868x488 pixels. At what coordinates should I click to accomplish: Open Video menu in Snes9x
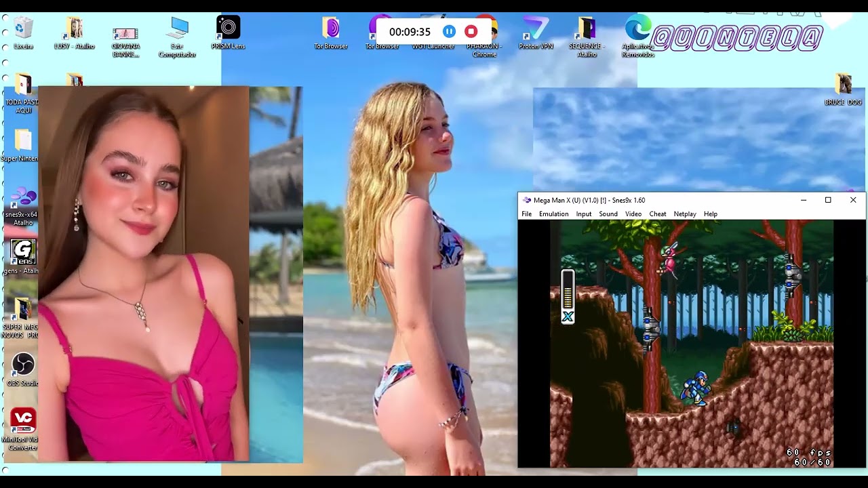pyautogui.click(x=633, y=214)
